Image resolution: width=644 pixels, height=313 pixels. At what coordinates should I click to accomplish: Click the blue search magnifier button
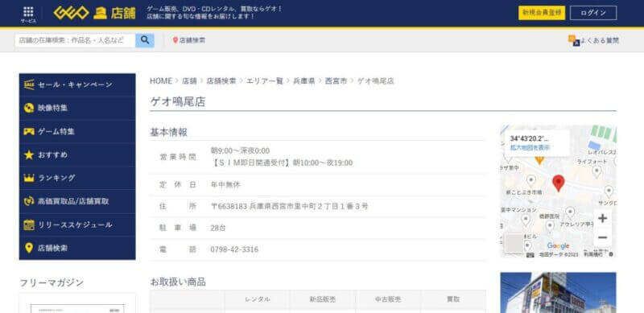(x=145, y=40)
